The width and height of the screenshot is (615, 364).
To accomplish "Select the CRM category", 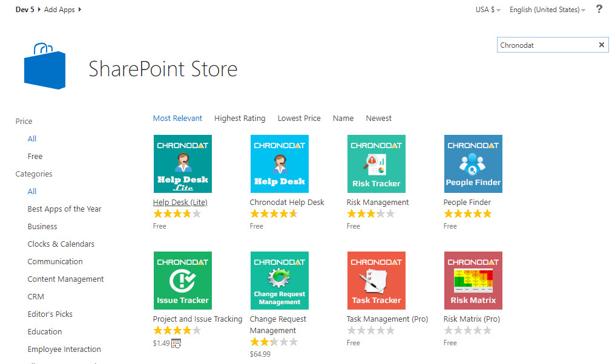I will pos(36,297).
